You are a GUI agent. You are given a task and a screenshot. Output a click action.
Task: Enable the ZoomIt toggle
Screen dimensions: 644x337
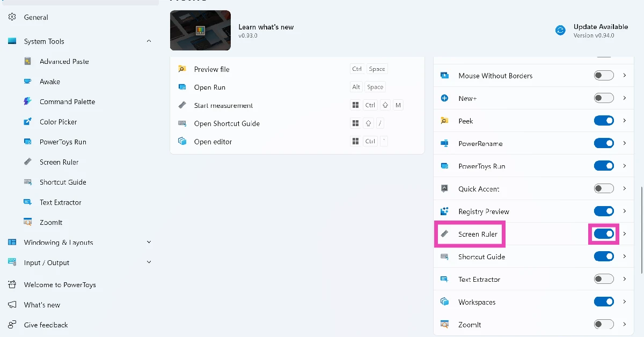[604, 324]
